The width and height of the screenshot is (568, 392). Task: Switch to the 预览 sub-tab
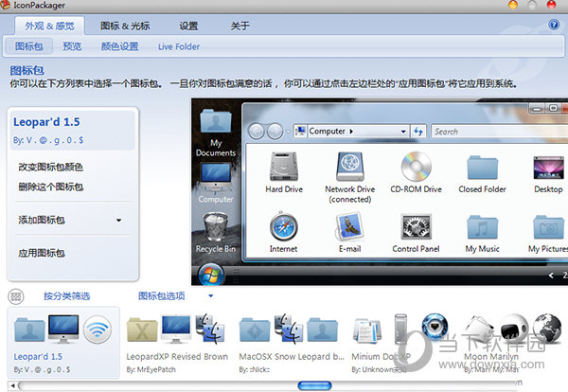click(x=72, y=46)
